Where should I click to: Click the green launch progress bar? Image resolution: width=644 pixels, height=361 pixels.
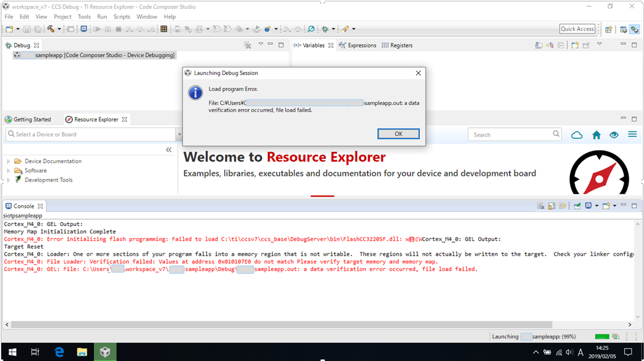[602, 336]
